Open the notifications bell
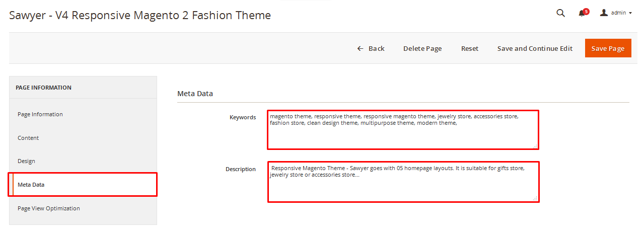The height and width of the screenshot is (235, 644). 583,13
